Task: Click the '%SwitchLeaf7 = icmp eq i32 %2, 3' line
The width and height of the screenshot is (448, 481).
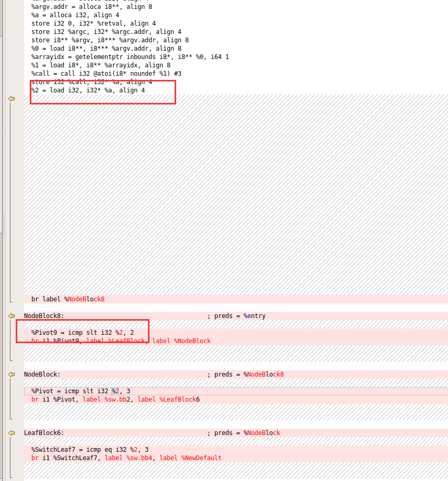Action: point(90,450)
